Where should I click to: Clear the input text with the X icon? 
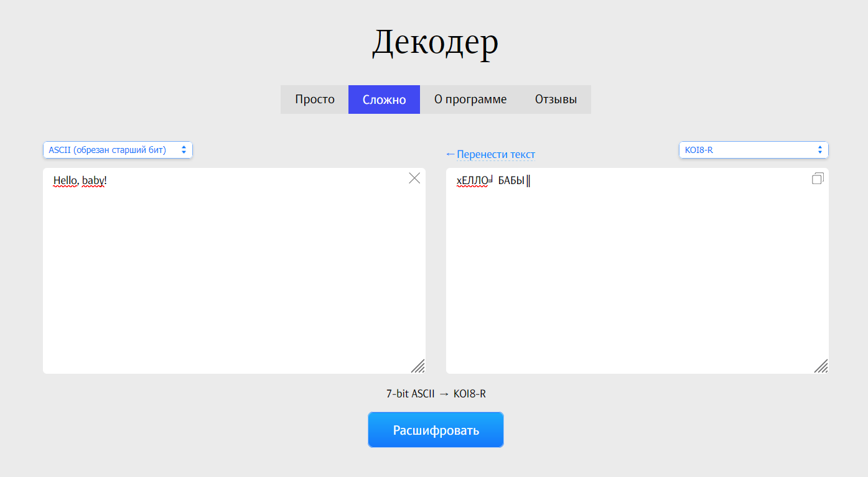pyautogui.click(x=414, y=178)
